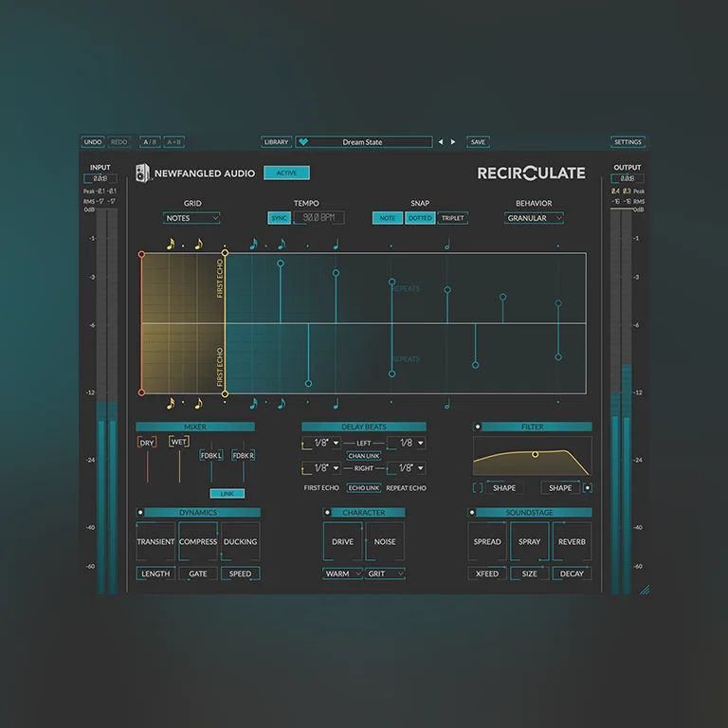Click the Transient control box
Screen dimensions: 728x728
tap(155, 541)
